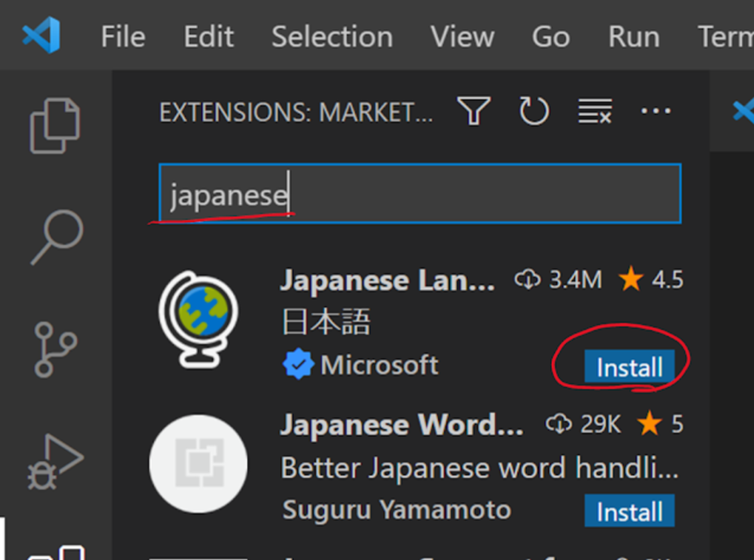Open the Terminal menu
Screen dimensions: 754x560
click(x=726, y=36)
